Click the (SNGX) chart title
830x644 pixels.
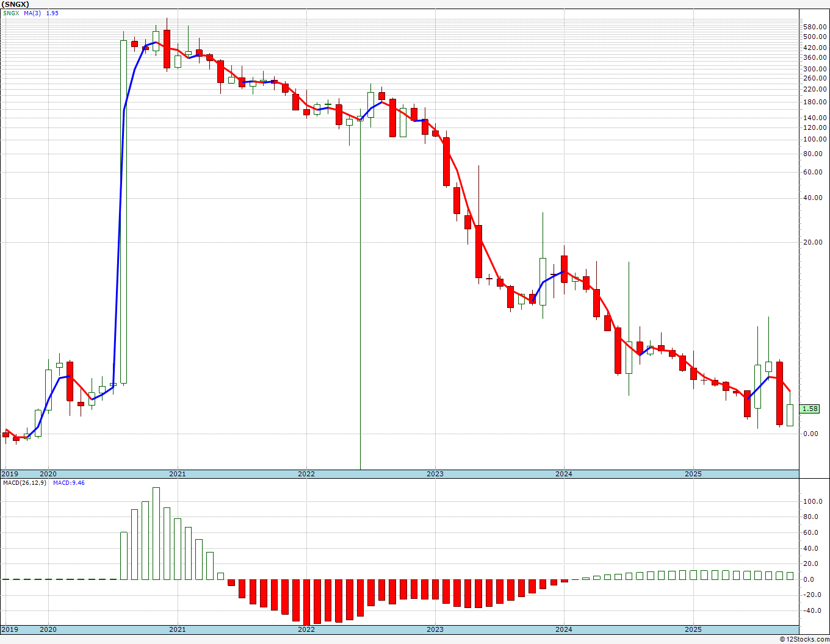point(14,4)
